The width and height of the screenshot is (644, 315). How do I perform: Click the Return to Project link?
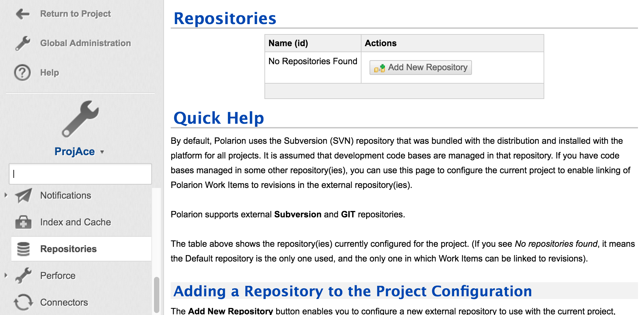coord(75,14)
